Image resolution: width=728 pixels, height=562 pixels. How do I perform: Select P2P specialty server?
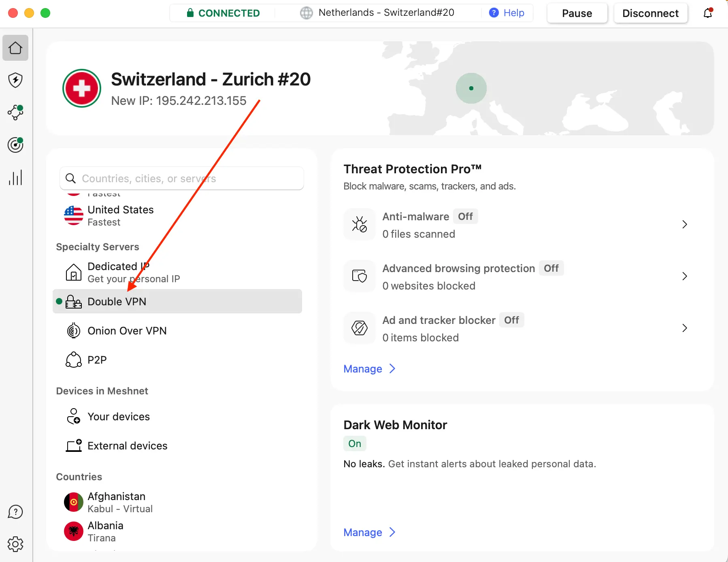point(97,360)
